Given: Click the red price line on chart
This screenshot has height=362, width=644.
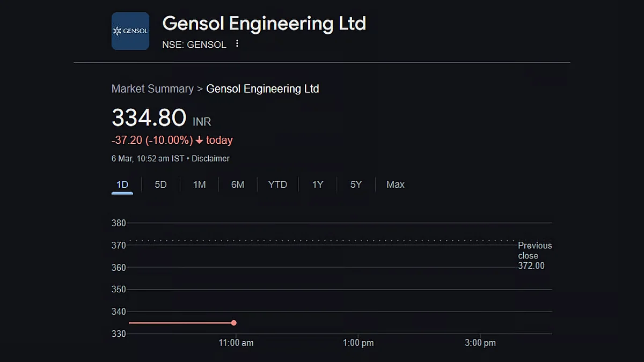Looking at the screenshot, I should [180, 323].
